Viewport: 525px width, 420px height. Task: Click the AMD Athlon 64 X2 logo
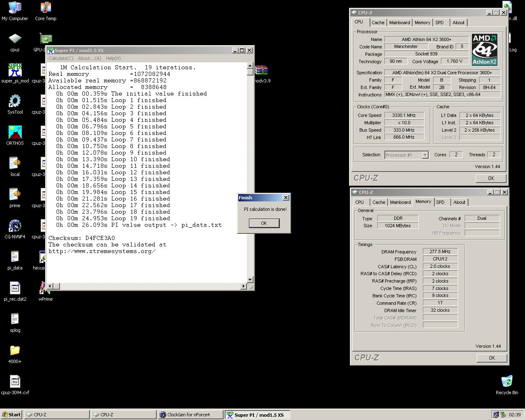point(484,50)
